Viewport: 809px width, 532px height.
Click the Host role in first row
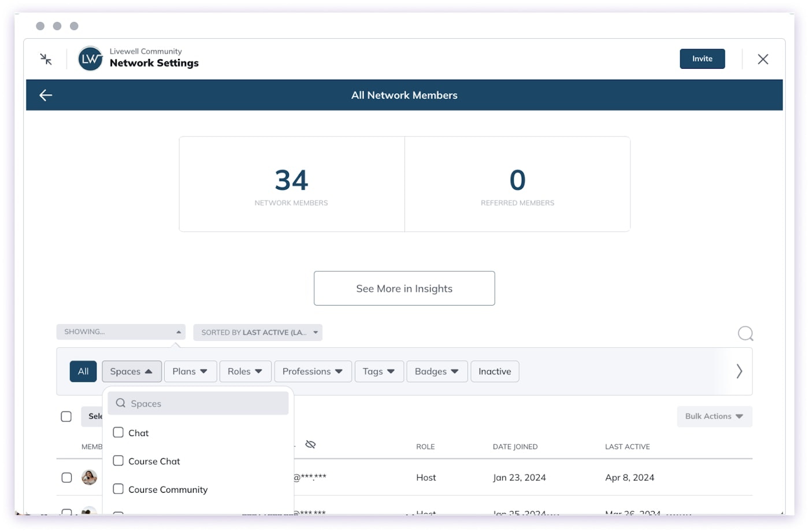click(x=426, y=478)
